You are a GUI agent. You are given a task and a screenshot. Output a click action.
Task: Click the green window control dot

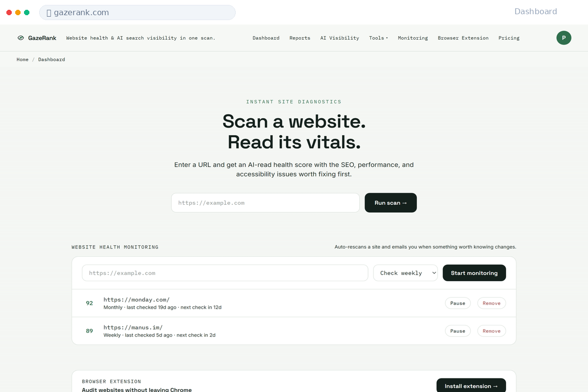coord(26,12)
